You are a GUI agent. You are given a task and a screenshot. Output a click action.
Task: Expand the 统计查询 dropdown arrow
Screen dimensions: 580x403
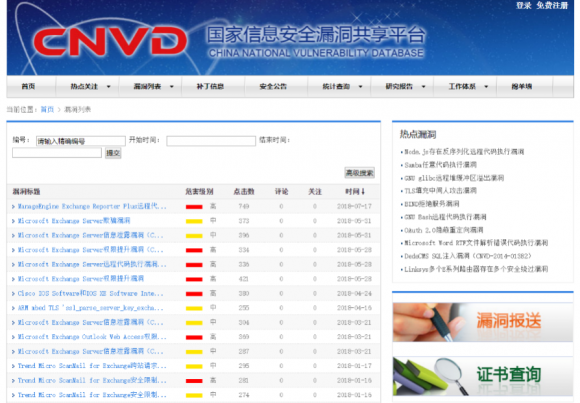click(x=360, y=87)
